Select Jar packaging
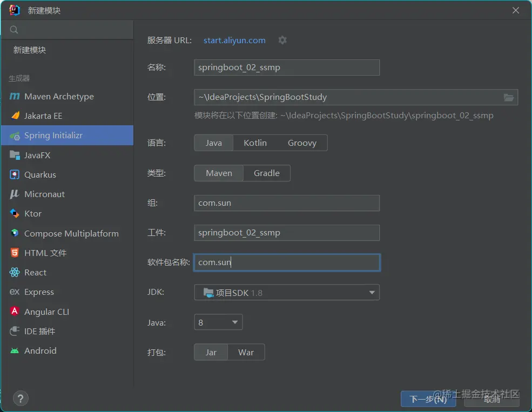 211,352
